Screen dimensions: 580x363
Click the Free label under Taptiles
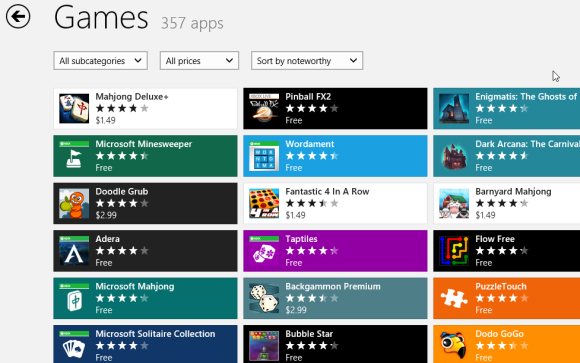point(294,263)
